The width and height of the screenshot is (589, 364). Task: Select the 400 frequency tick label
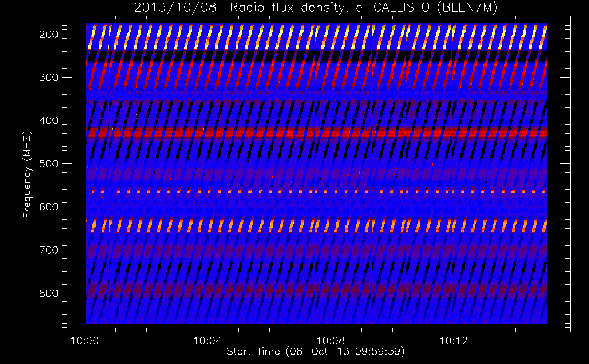[x=49, y=120]
